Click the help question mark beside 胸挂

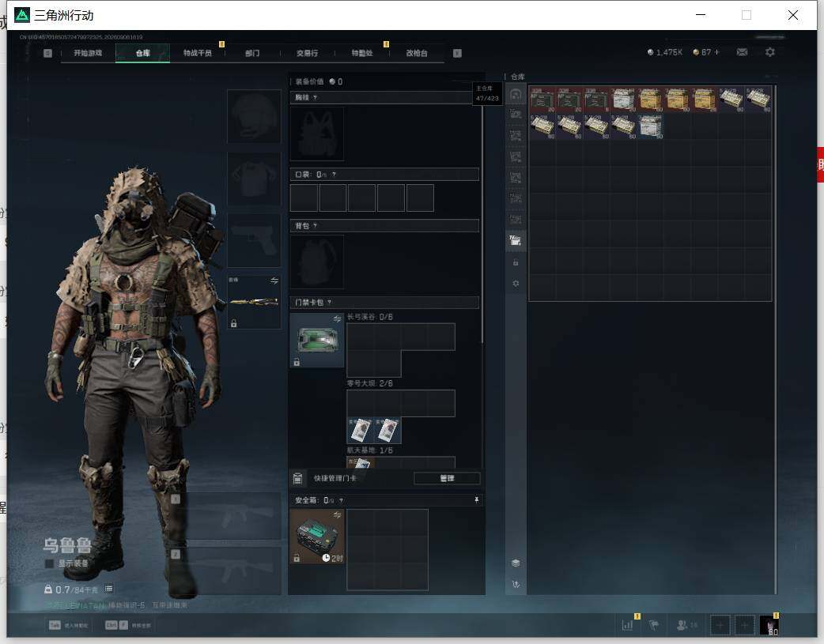(314, 98)
